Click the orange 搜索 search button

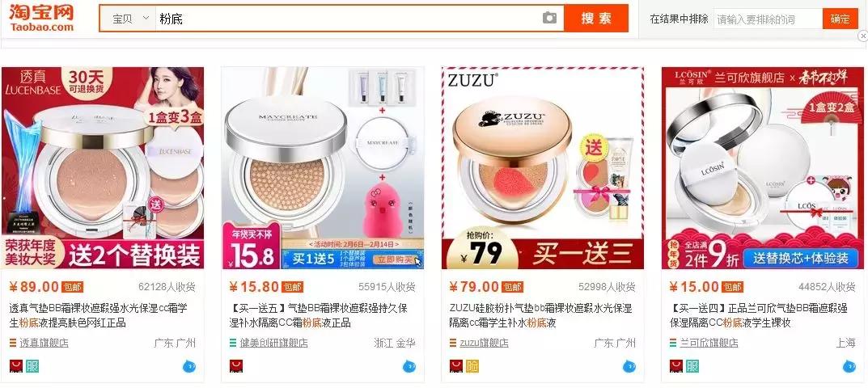(x=596, y=19)
